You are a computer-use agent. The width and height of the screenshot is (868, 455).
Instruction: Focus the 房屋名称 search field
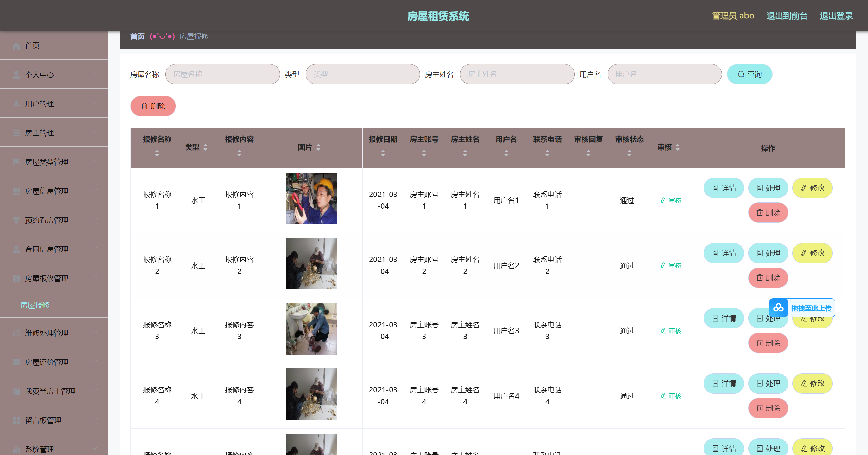tap(222, 74)
